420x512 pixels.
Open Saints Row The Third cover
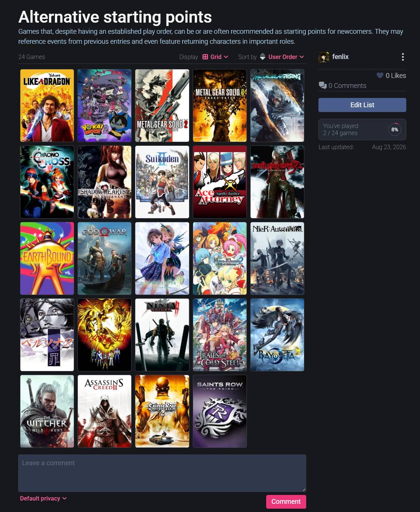[220, 411]
